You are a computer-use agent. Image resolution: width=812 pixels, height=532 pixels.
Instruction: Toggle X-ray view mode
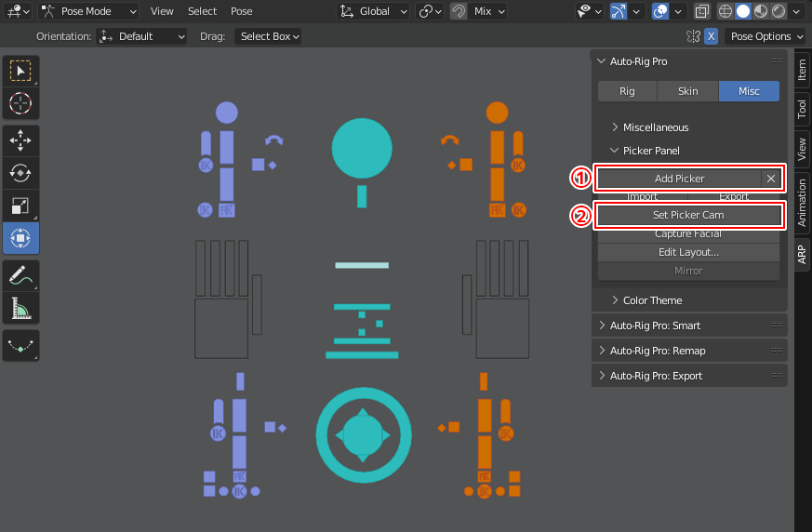pyautogui.click(x=703, y=11)
